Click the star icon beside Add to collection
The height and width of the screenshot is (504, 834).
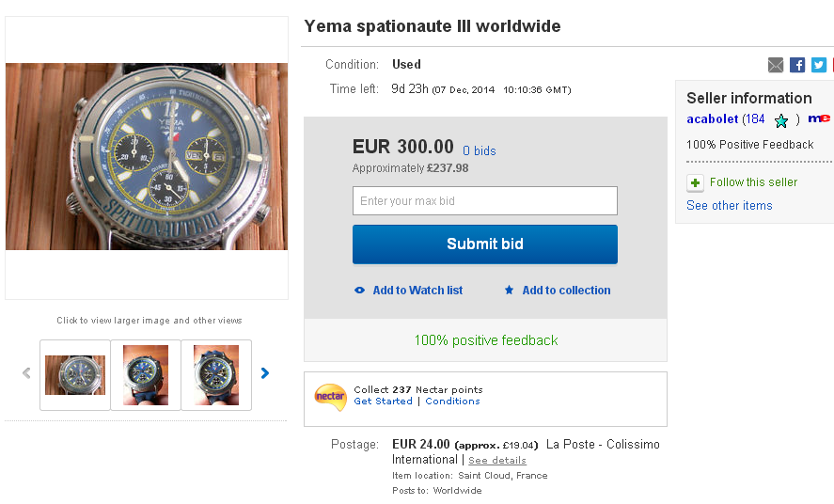point(510,291)
